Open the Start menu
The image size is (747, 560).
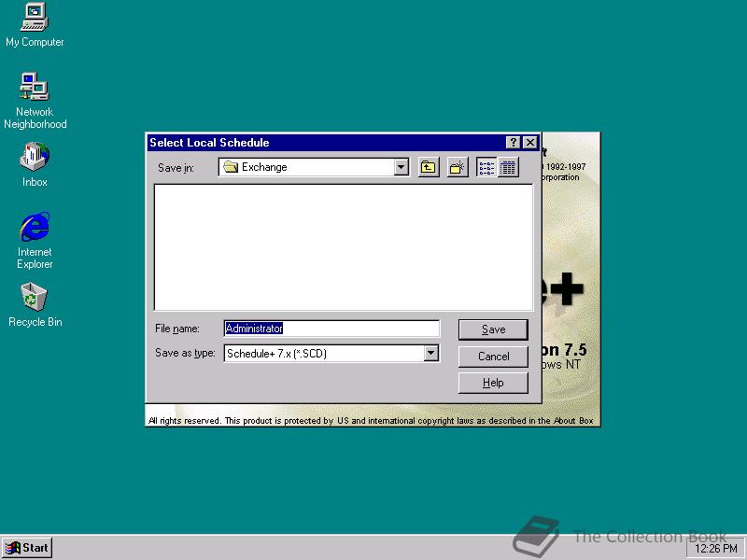pos(27,548)
